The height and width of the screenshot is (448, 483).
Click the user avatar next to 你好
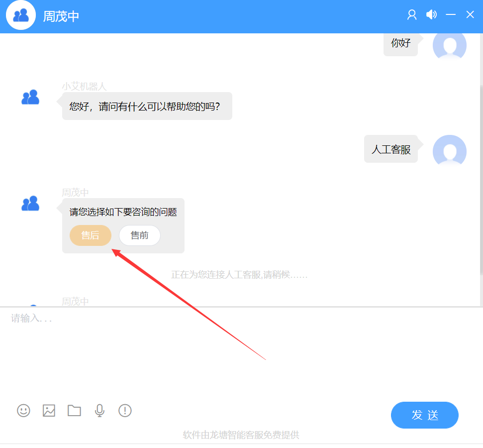click(450, 46)
